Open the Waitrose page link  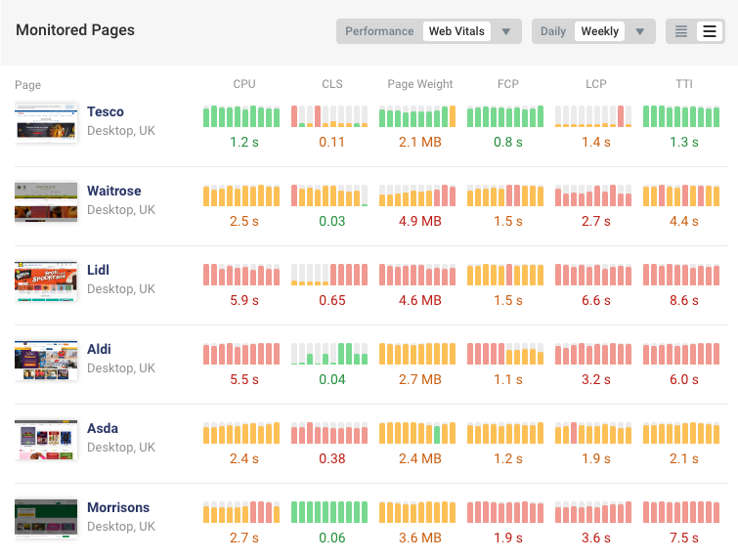coord(114,191)
